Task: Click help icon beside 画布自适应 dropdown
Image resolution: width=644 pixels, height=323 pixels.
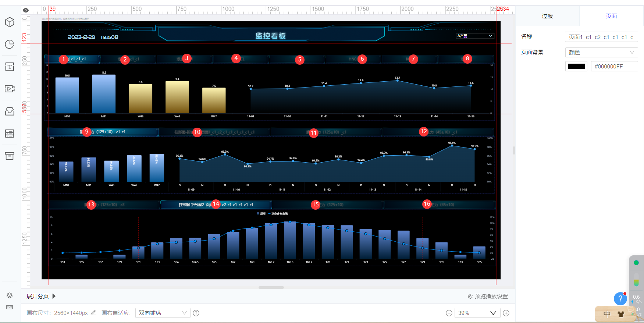Action: [x=196, y=313]
